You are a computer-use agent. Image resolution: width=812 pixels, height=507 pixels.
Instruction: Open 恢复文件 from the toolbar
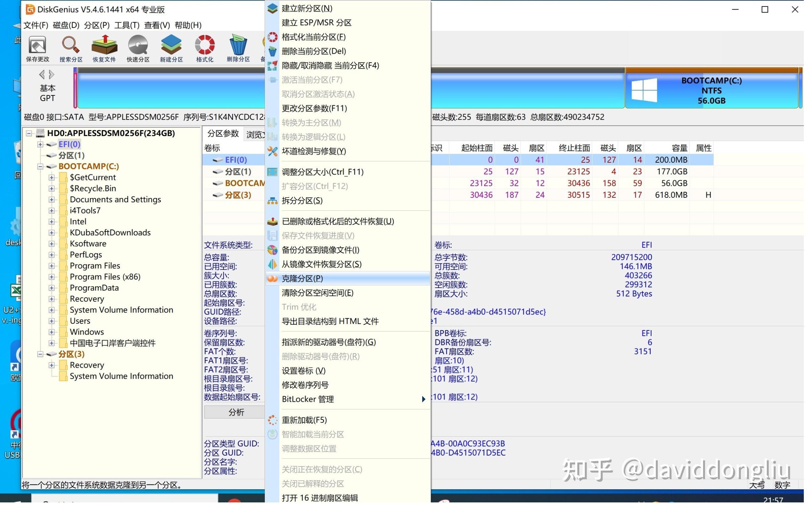[x=104, y=48]
